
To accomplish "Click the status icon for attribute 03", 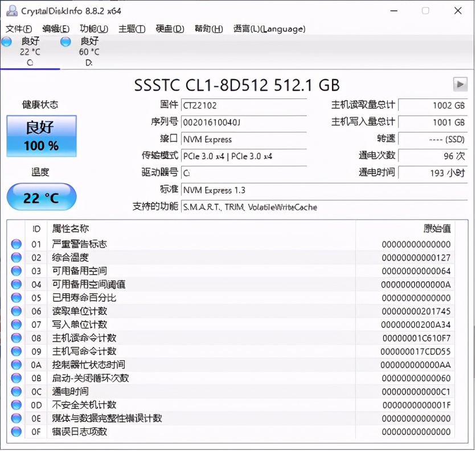I will 17,270.
